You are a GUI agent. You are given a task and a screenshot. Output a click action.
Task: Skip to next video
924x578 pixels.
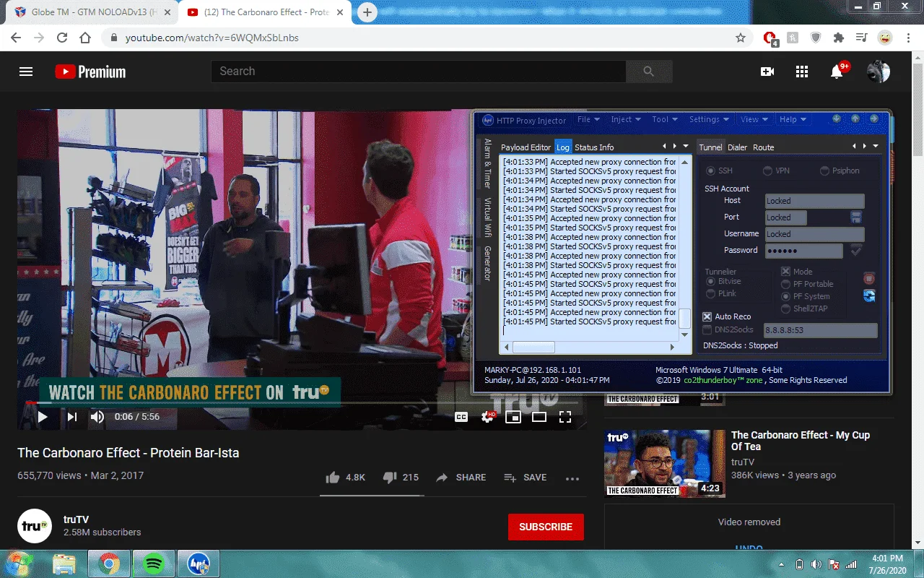[x=71, y=417]
